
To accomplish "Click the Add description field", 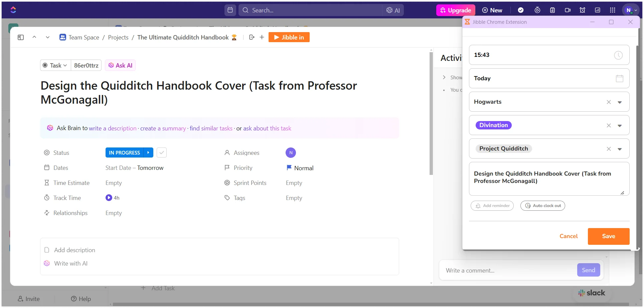I will tap(74, 250).
